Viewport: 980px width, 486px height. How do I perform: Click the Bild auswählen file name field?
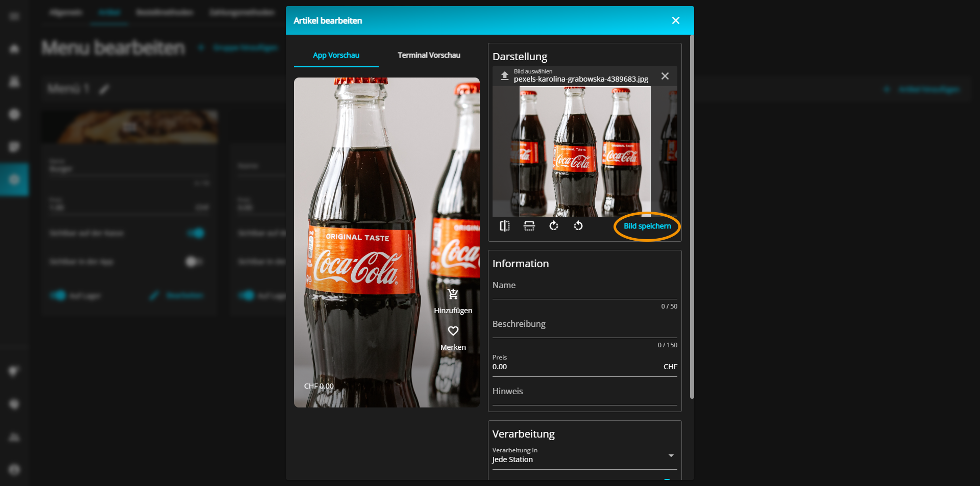point(581,76)
